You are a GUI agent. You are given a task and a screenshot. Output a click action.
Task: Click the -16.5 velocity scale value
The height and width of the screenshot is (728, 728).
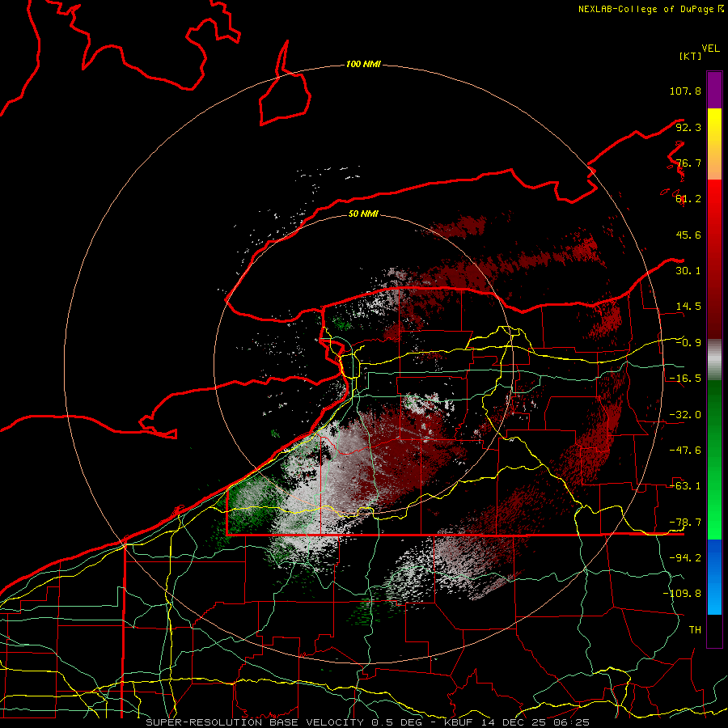pyautogui.click(x=685, y=379)
